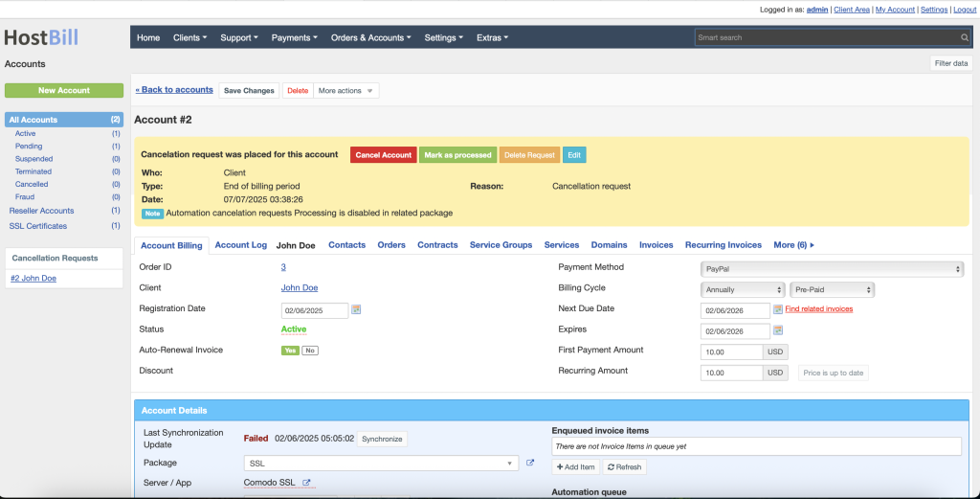Click the Logout link
The height and width of the screenshot is (499, 980).
965,10
